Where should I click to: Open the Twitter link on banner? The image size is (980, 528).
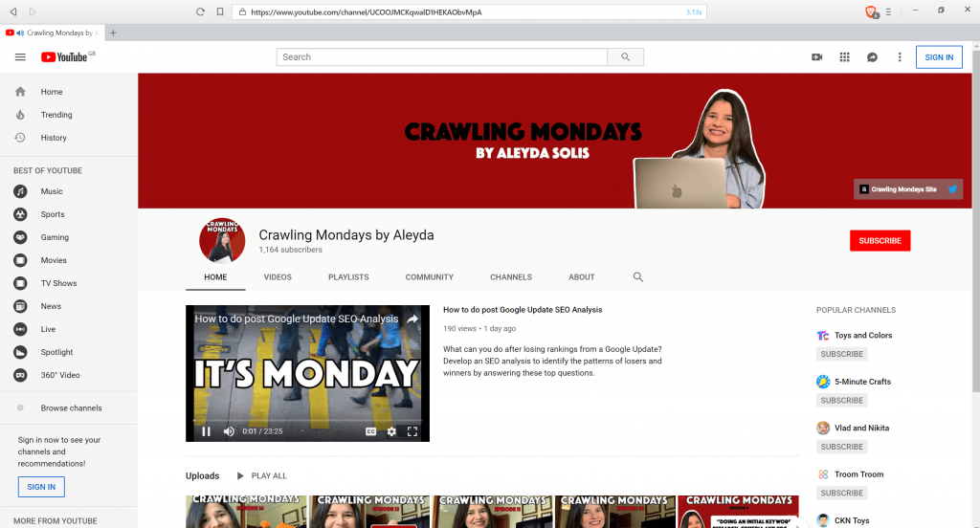[952, 188]
